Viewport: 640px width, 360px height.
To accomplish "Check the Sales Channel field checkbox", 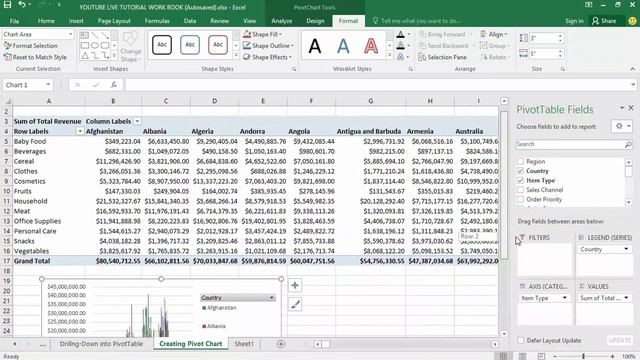I will 520,190.
